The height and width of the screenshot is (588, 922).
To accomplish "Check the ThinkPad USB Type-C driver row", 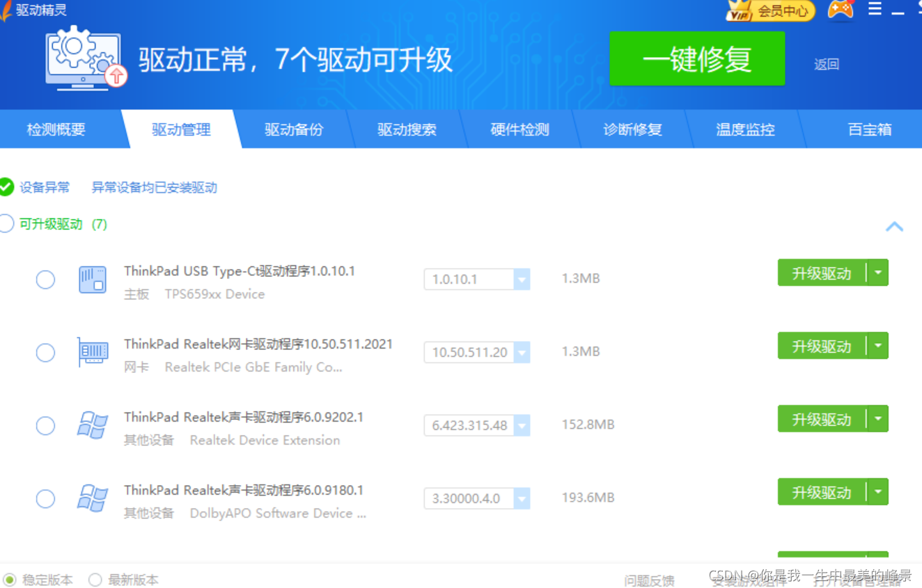I will [45, 280].
